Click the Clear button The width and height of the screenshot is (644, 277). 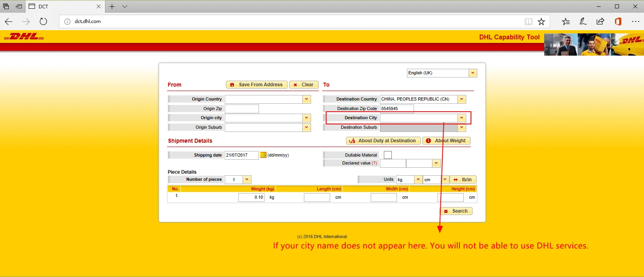[x=304, y=85]
